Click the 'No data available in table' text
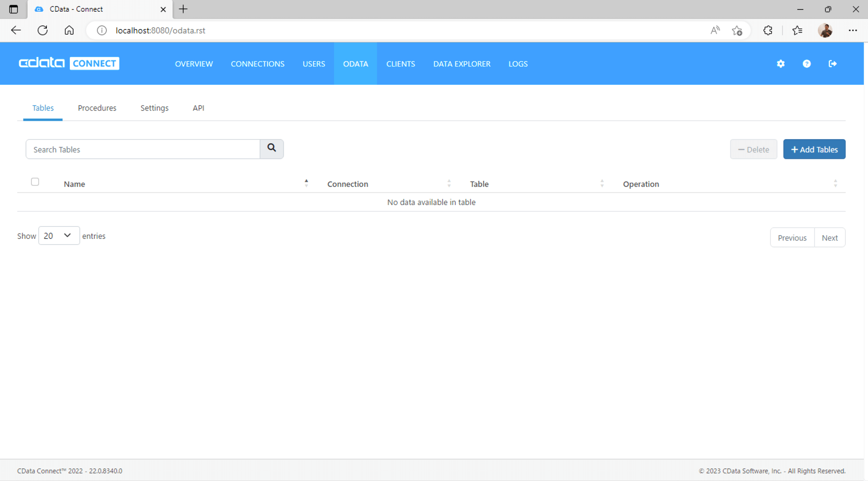This screenshot has height=481, width=868. [431, 202]
